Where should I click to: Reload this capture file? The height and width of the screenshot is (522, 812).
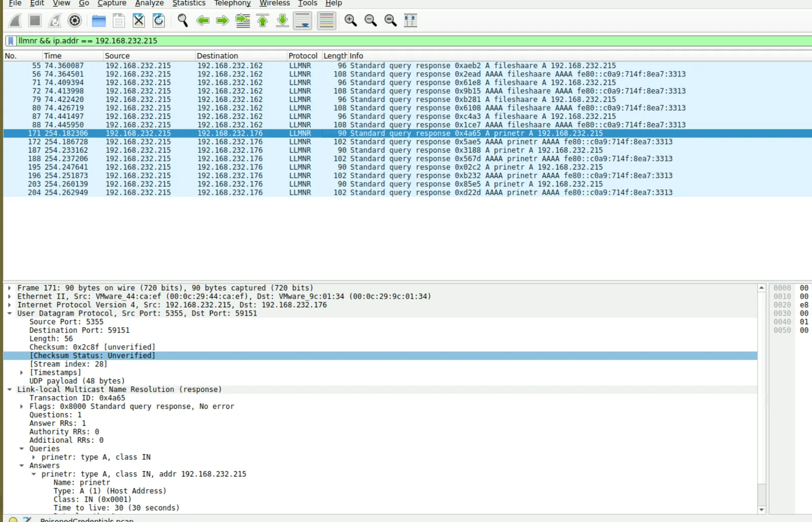tap(158, 21)
